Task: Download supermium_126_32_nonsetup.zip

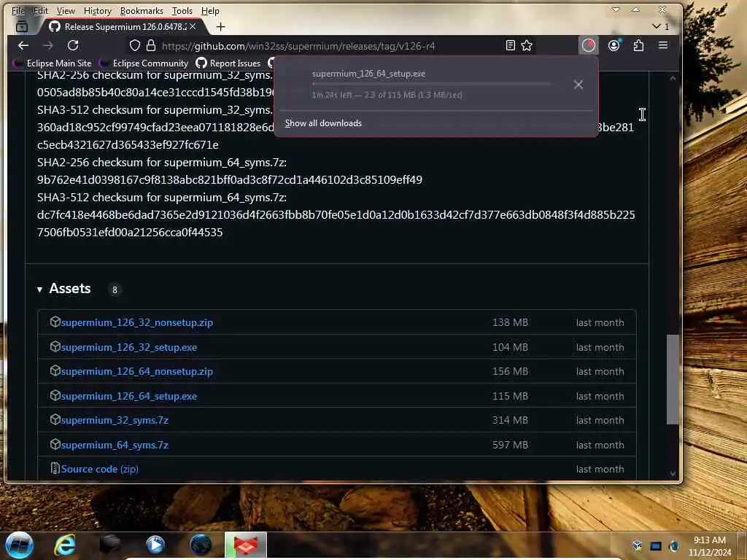Action: pos(136,322)
